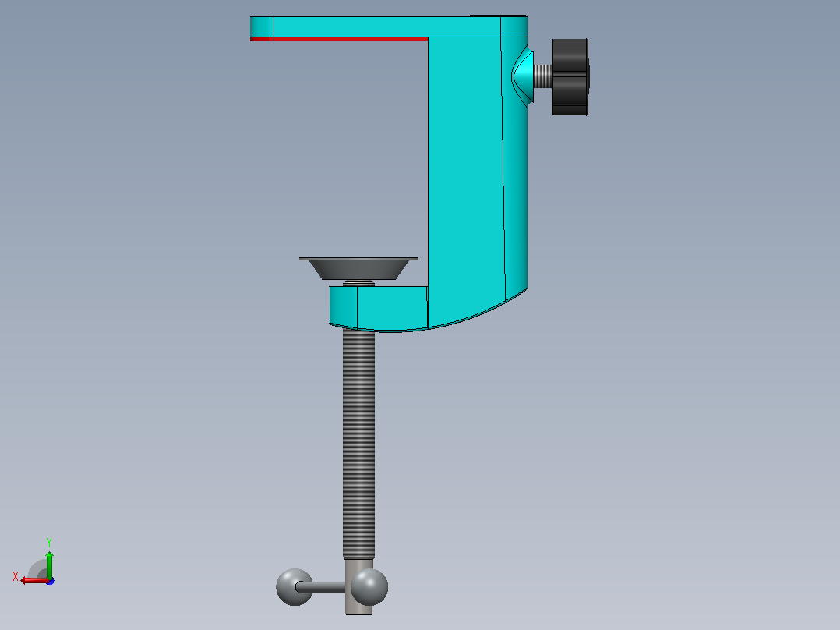Click the left ball of the handle
840x630 pixels.
(294, 587)
